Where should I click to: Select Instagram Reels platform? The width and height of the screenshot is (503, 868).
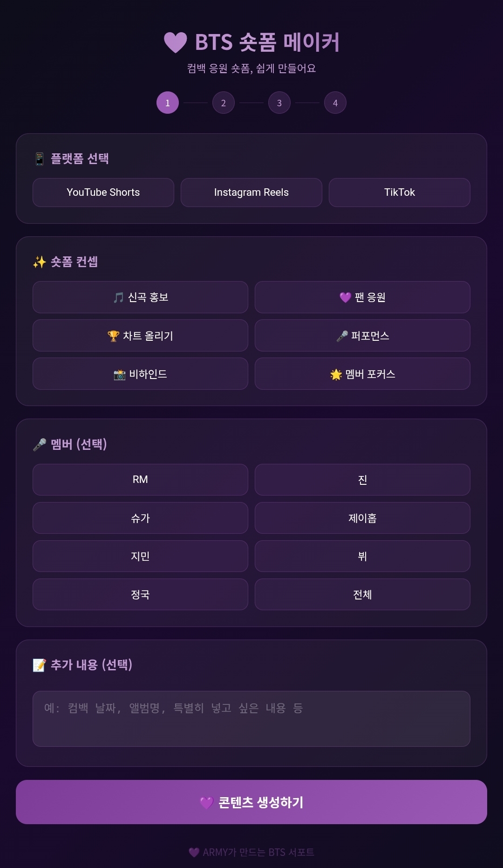[x=251, y=193]
